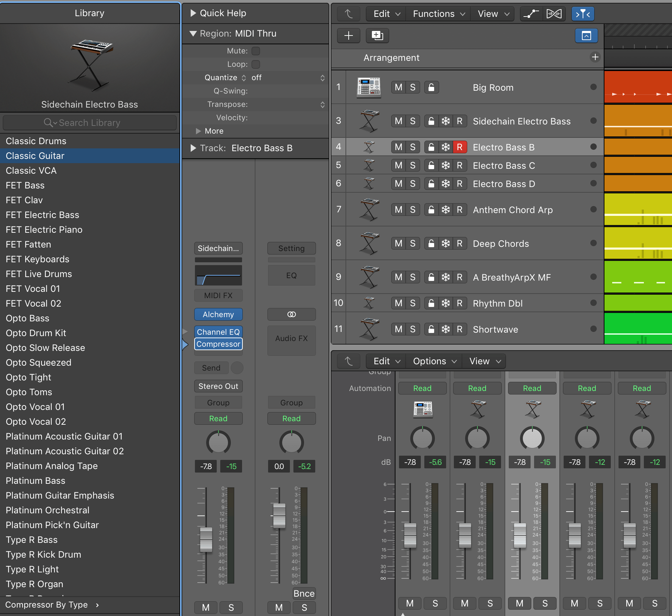Screen dimensions: 672x616
Task: Click the Stereo Out output button
Action: [218, 386]
